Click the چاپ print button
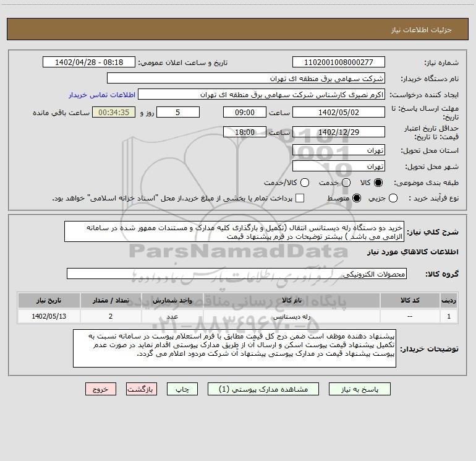Image resolution: width=476 pixels, height=461 pixels. [x=182, y=389]
